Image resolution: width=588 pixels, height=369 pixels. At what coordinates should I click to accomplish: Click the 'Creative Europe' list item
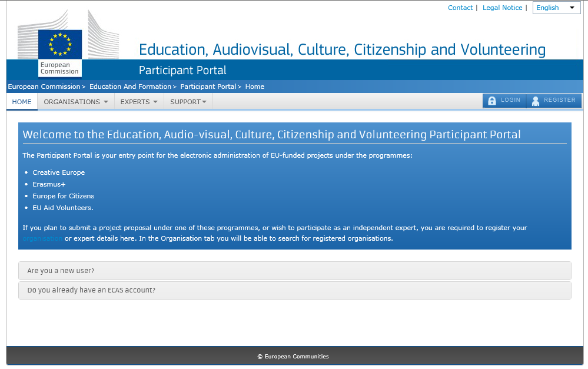[58, 172]
